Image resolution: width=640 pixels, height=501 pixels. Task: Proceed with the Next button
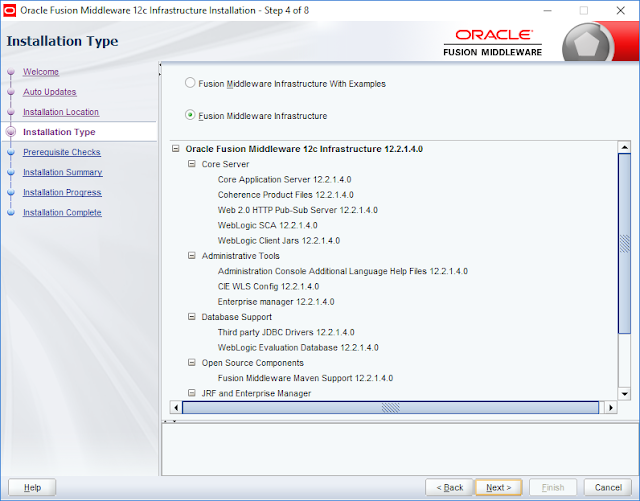point(498,488)
